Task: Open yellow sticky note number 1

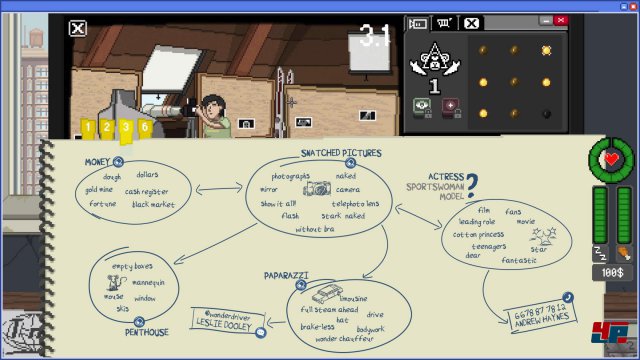Action: click(88, 128)
